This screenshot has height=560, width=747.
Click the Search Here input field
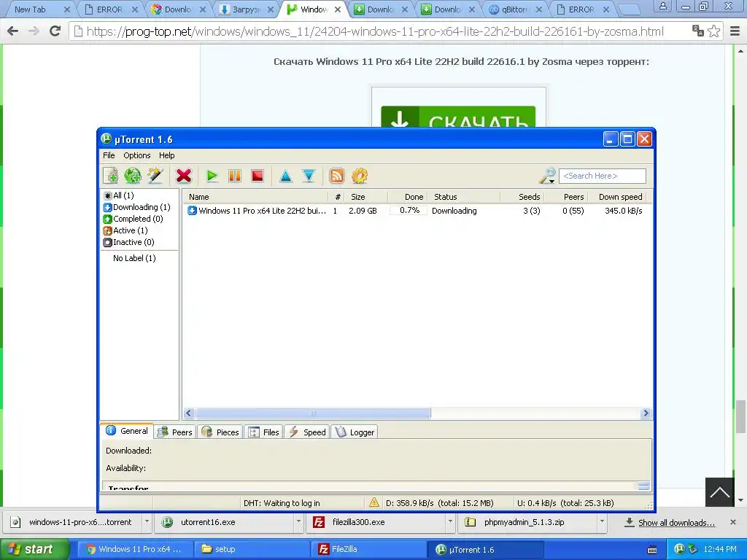tap(602, 176)
